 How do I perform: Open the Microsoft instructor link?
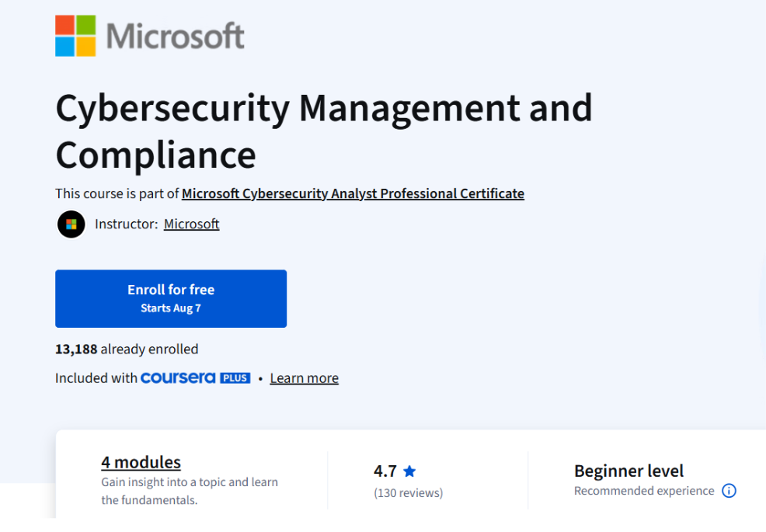click(191, 224)
